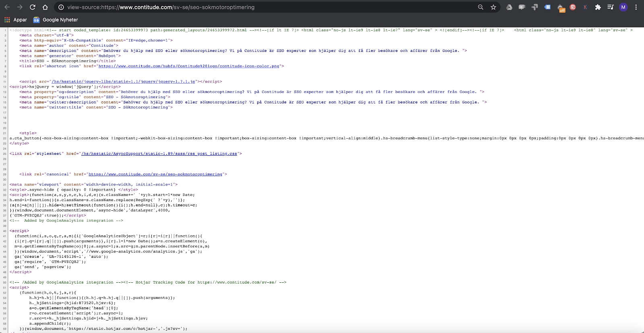Open the Google Nyheter bookmark
Screen dimensions: 644x333
(x=56, y=20)
